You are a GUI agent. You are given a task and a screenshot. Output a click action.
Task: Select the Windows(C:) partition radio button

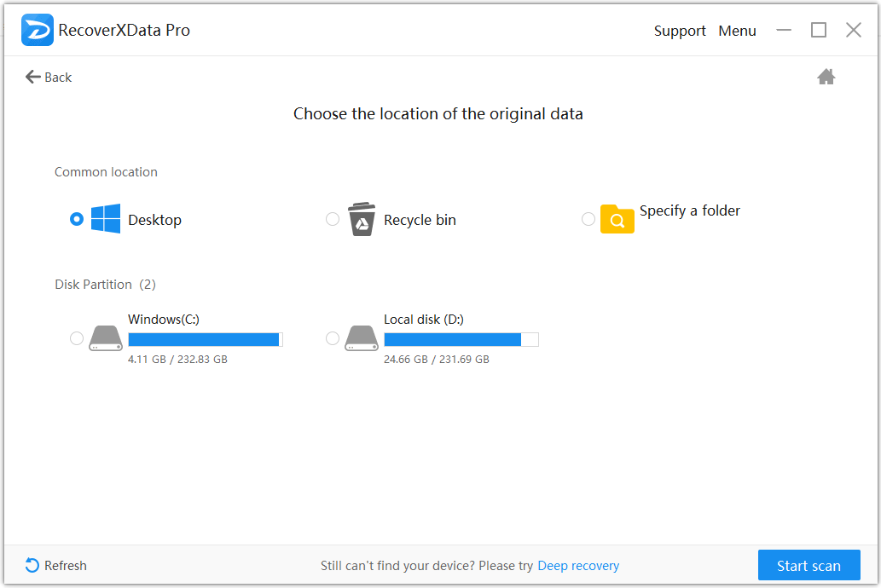tap(76, 337)
